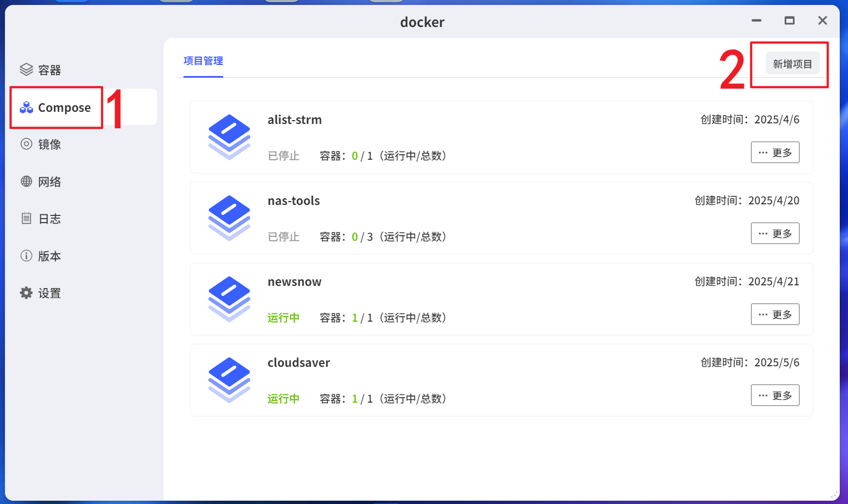Open the 更多 menu for alist-strm
Viewport: 848px width, 504px height.
point(775,152)
